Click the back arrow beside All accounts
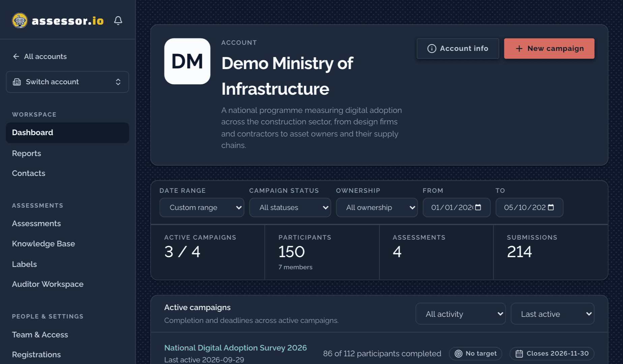623x364 pixels. [x=16, y=56]
